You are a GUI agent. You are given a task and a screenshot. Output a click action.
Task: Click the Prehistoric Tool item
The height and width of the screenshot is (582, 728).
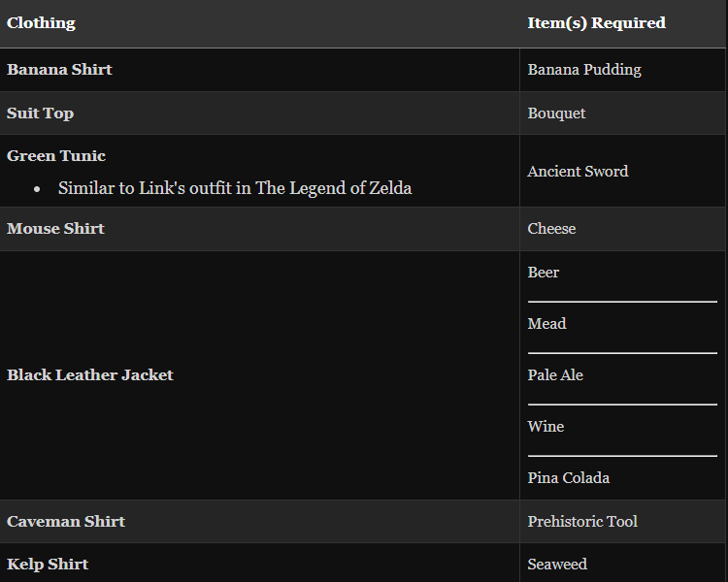(582, 522)
